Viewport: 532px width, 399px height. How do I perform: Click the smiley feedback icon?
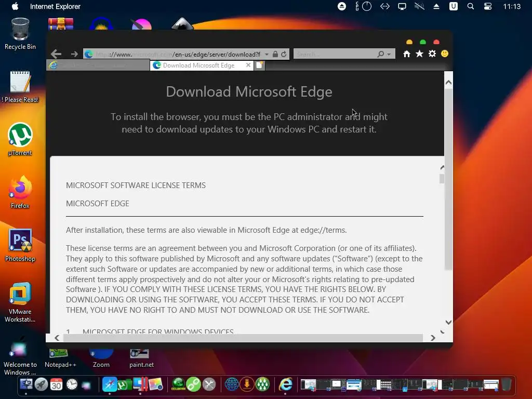click(x=445, y=54)
